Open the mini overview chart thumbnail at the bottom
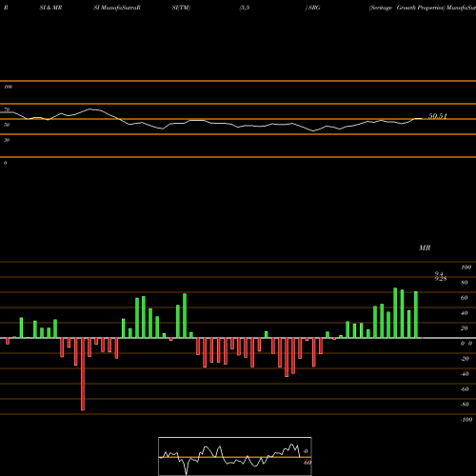476x476 pixels. pyautogui.click(x=235, y=456)
